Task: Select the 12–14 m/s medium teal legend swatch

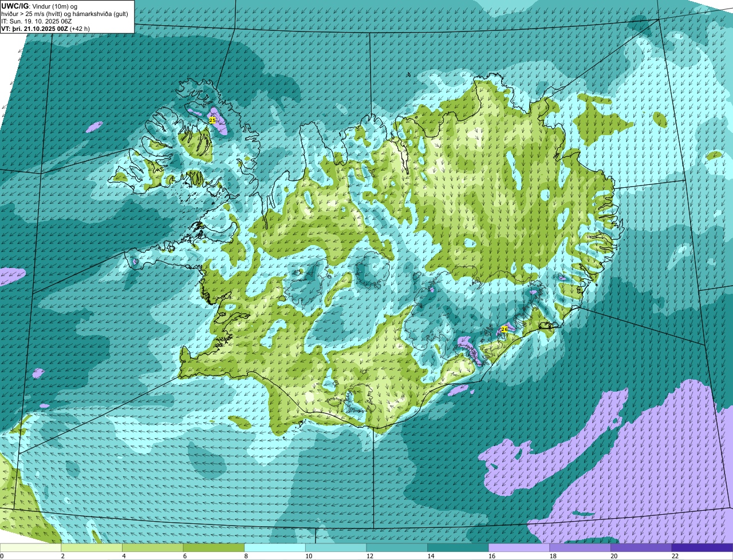Action: 397,547
